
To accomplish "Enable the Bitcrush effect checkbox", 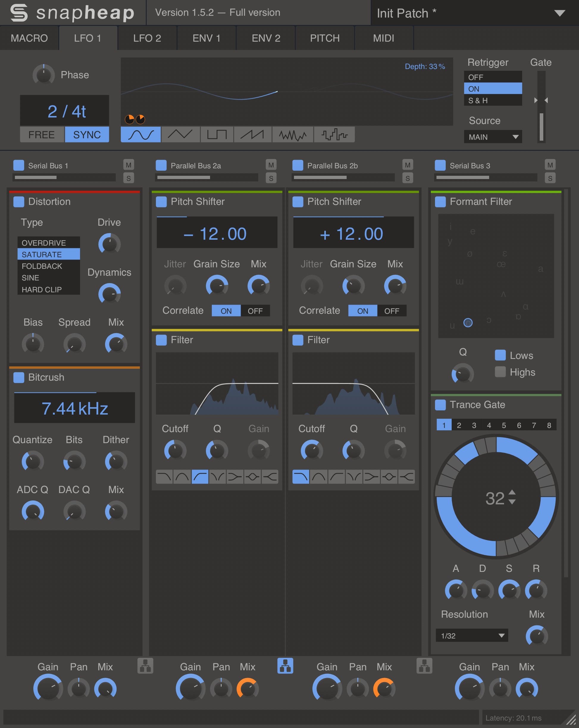I will click(19, 377).
